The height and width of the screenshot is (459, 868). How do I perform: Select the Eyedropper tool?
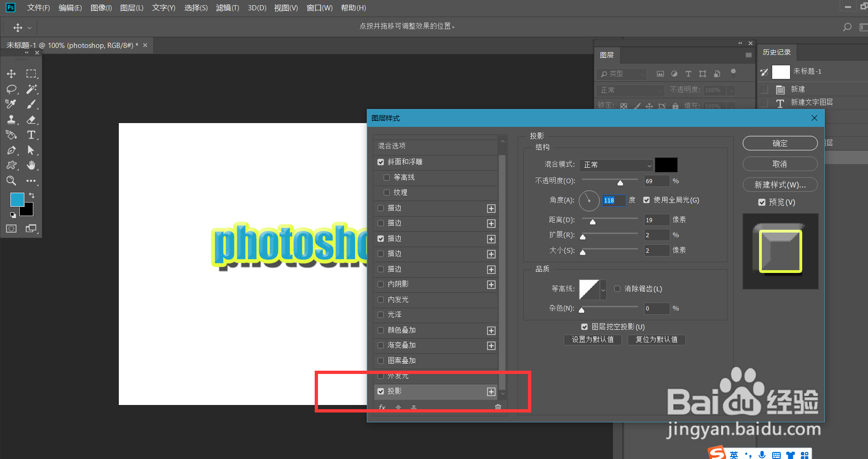(x=11, y=104)
